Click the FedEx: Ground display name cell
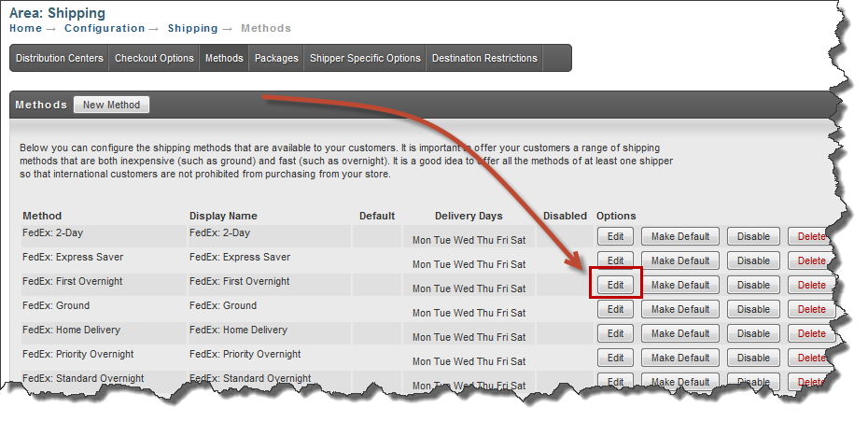 [x=270, y=309]
